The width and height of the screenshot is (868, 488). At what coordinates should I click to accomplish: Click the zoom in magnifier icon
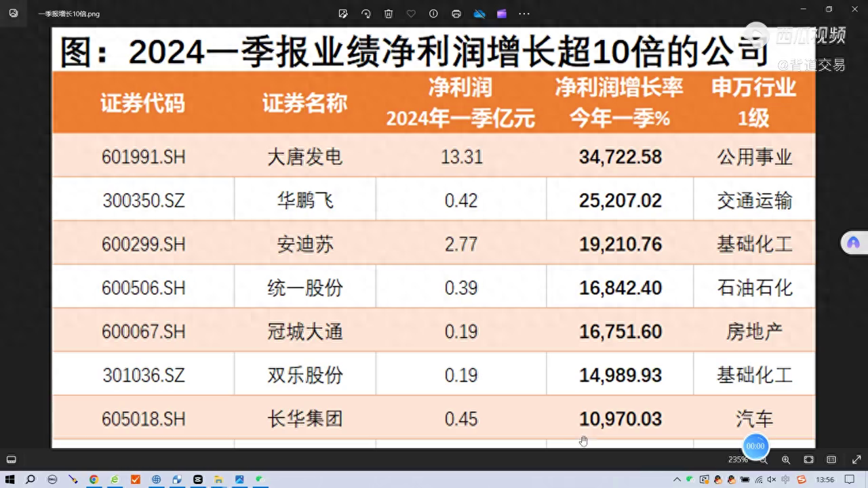pyautogui.click(x=786, y=460)
